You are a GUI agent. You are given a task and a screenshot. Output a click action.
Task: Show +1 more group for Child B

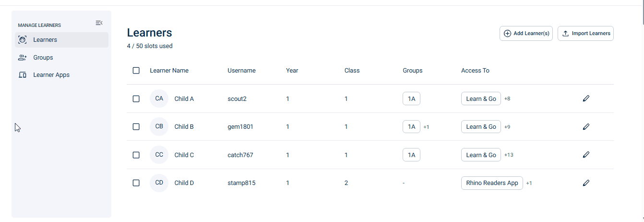coord(426,127)
